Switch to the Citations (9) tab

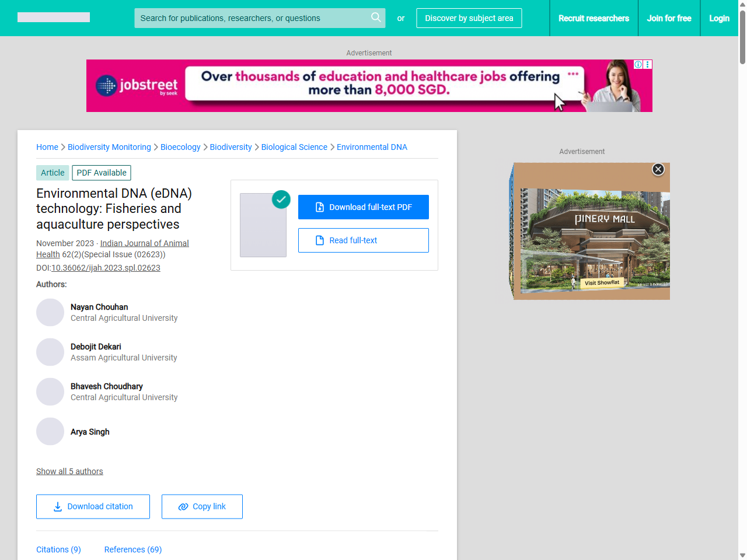58,549
